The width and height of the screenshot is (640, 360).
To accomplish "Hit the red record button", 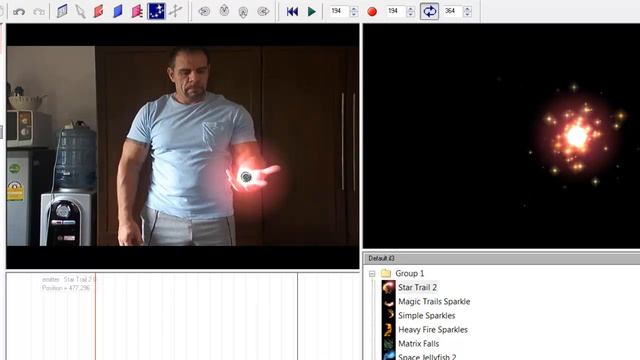I will tap(372, 11).
